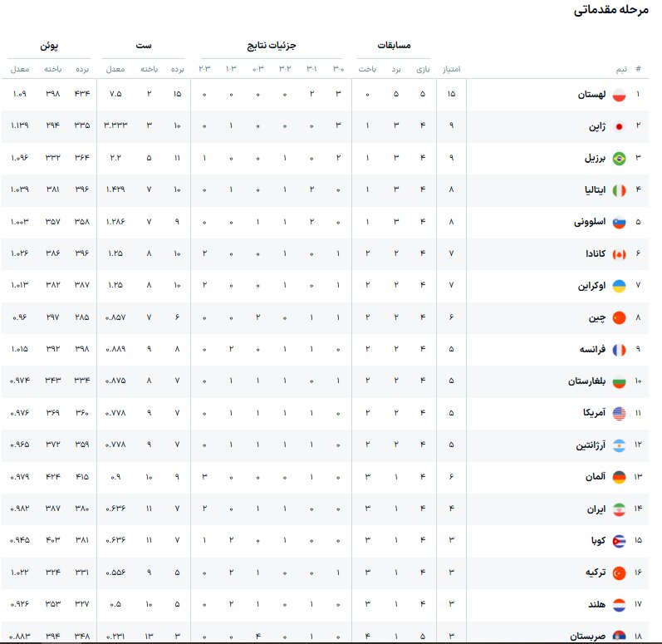
Task: Open the آلمان team name link
Action: (595, 478)
